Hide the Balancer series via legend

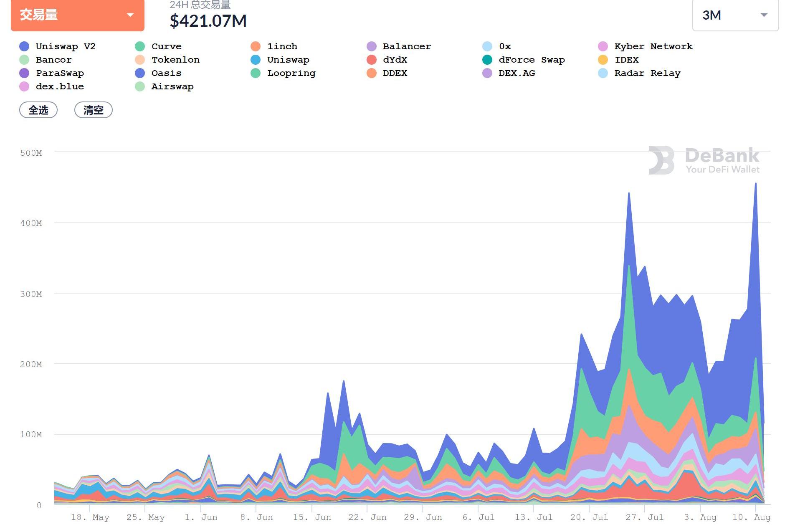click(x=406, y=46)
